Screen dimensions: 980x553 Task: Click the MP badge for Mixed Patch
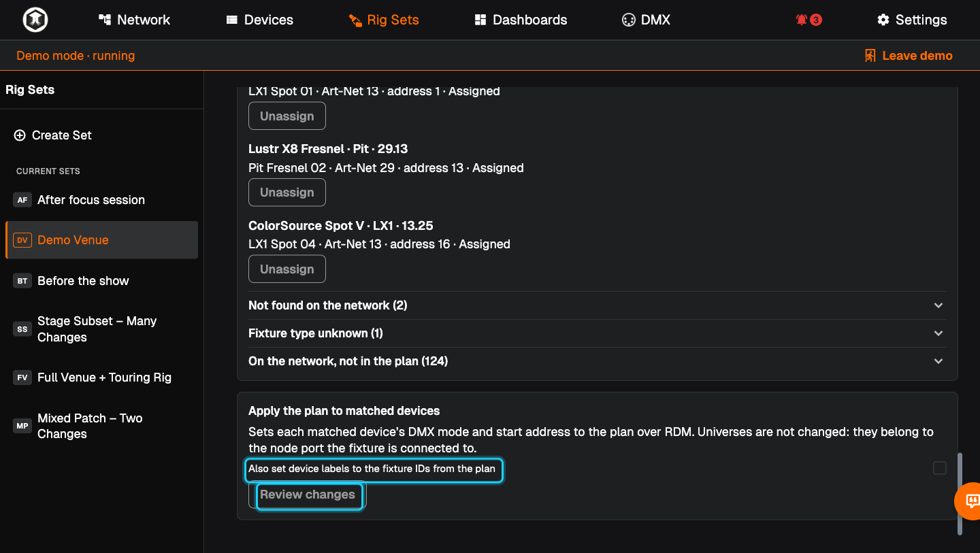[22, 426]
